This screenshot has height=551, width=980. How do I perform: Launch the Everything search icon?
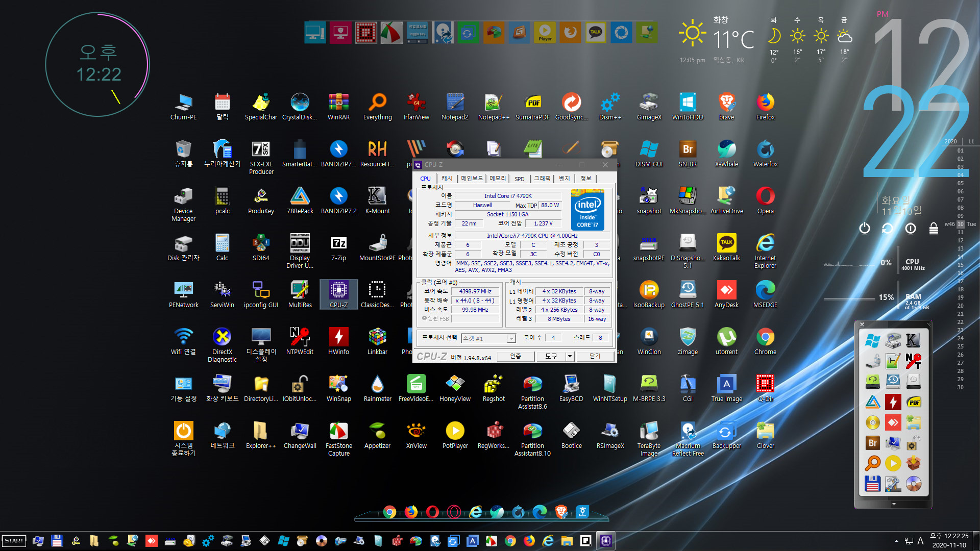pyautogui.click(x=378, y=106)
